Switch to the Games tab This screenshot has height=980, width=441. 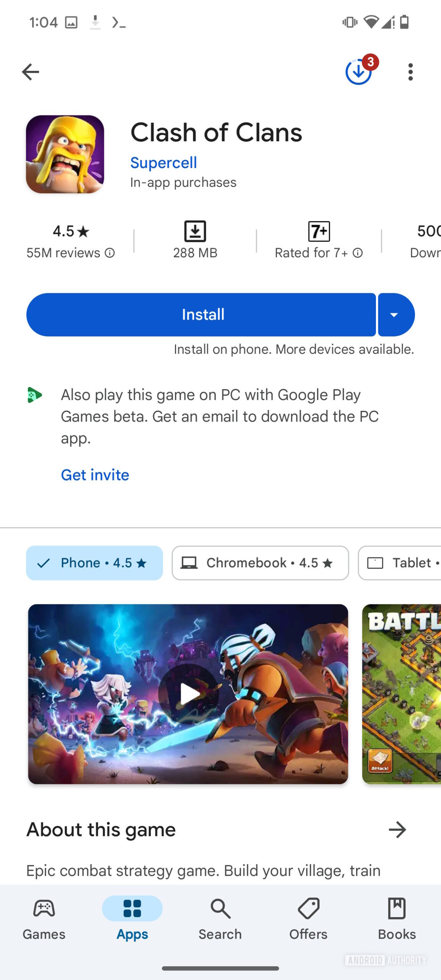pos(44,919)
